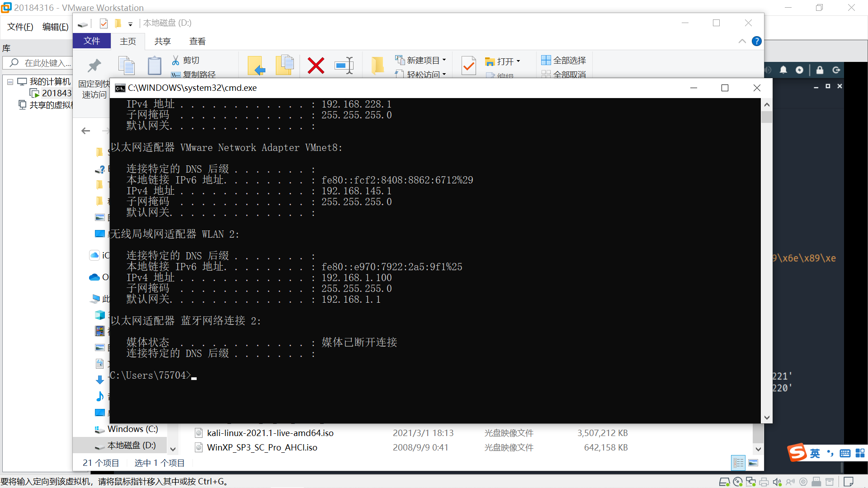Click the New folder icon

point(377,66)
